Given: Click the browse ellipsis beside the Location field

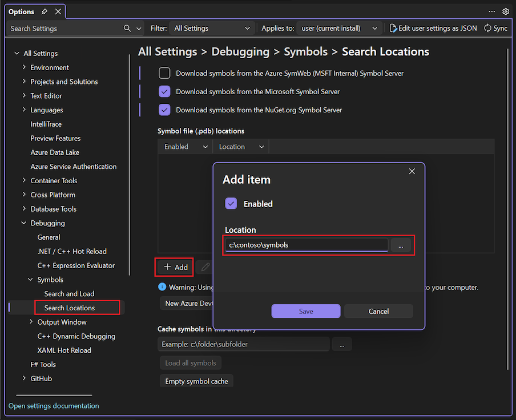Looking at the screenshot, I should [x=402, y=245].
